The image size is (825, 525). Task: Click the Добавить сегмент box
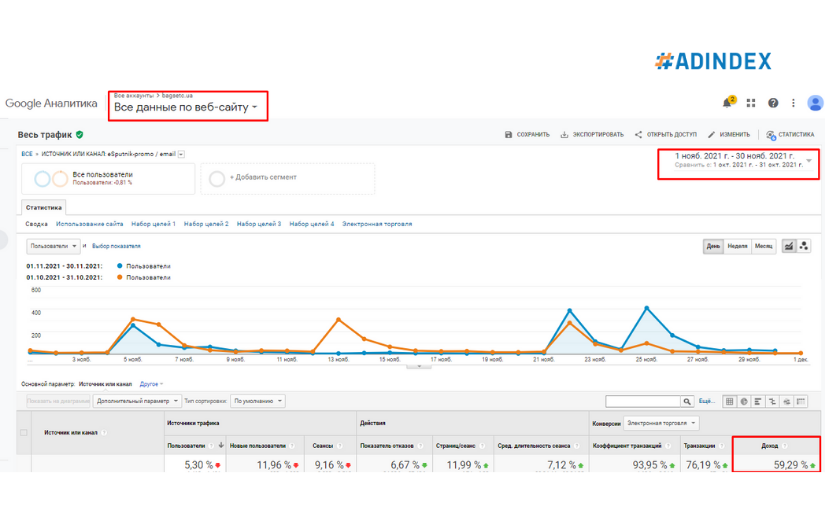288,179
